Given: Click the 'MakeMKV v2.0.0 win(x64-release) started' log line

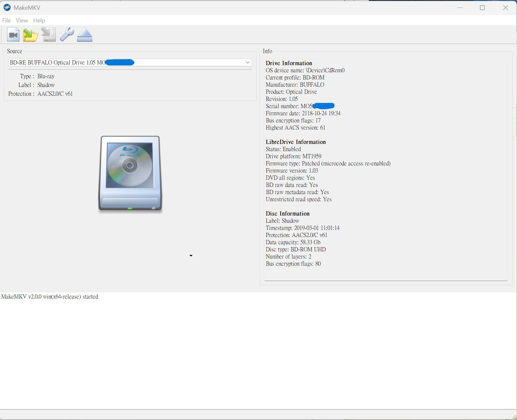Looking at the screenshot, I should click(x=50, y=297).
